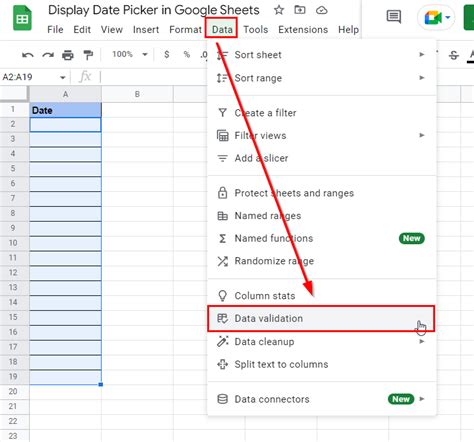
Task: Open the File menu
Action: 55,30
